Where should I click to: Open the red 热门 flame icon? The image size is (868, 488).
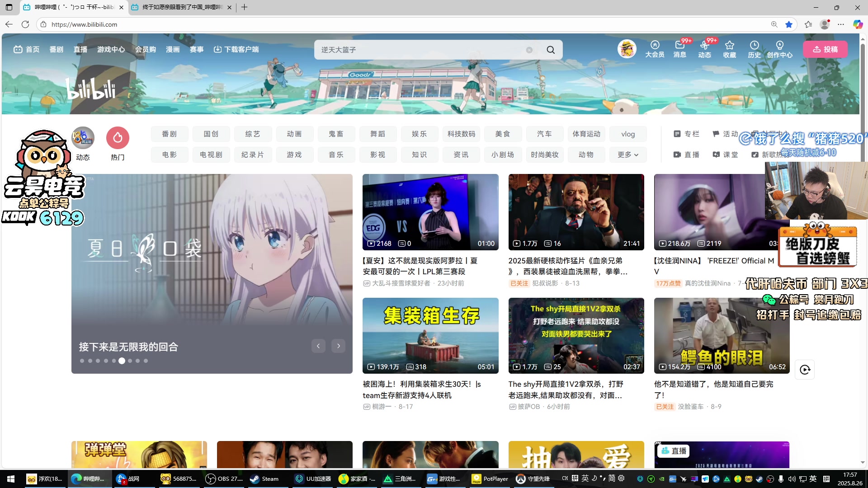118,138
